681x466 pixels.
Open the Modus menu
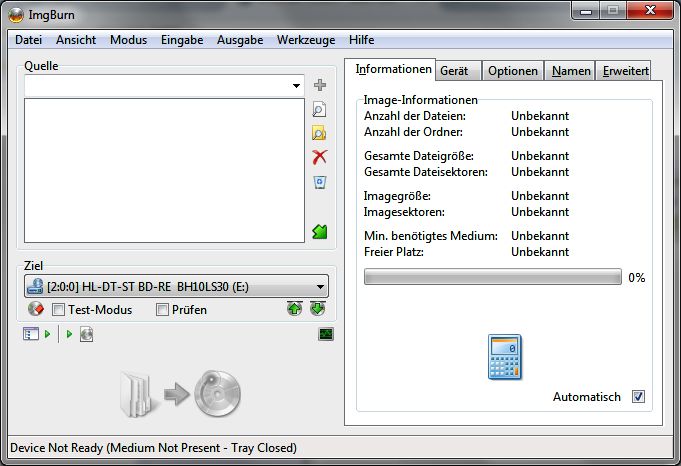[x=129, y=40]
